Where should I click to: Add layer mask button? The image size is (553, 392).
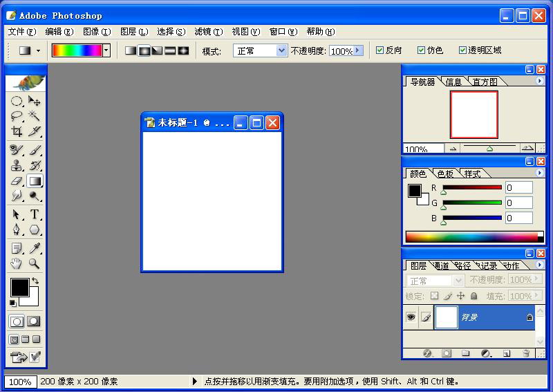(447, 353)
